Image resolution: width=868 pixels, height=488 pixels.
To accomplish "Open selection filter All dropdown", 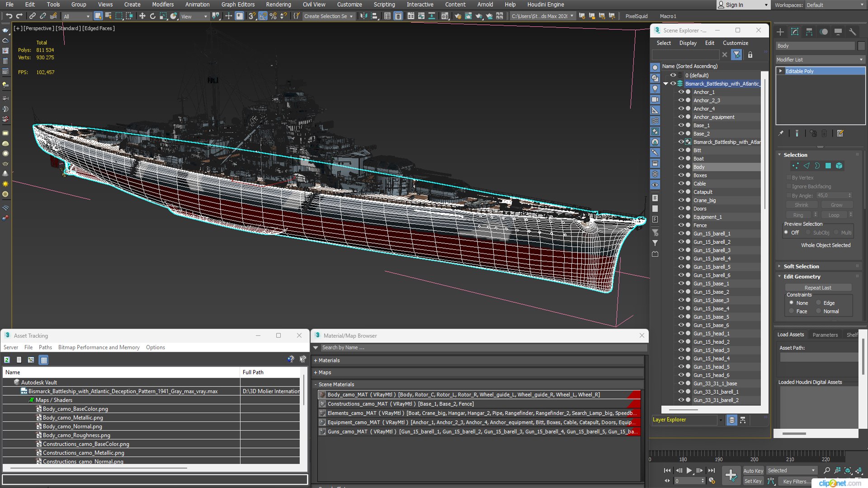I will pos(76,16).
